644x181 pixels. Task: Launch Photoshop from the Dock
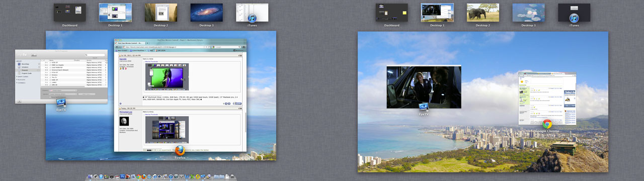click(x=123, y=176)
